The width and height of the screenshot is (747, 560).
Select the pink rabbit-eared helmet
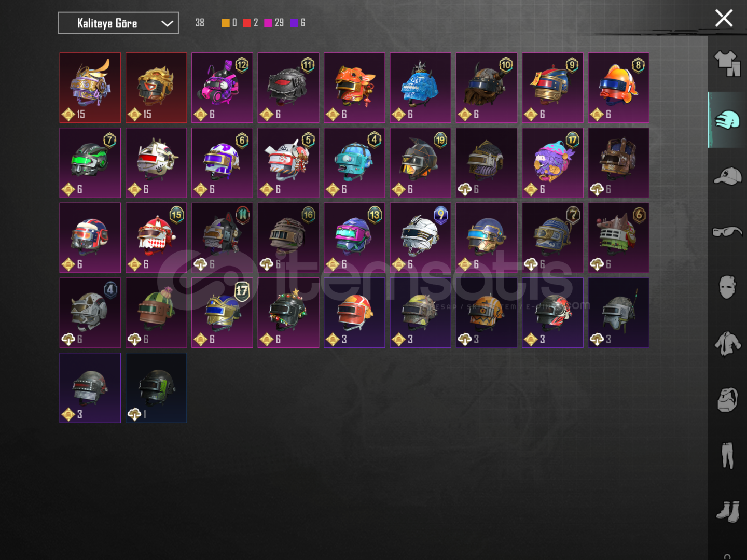click(x=222, y=88)
